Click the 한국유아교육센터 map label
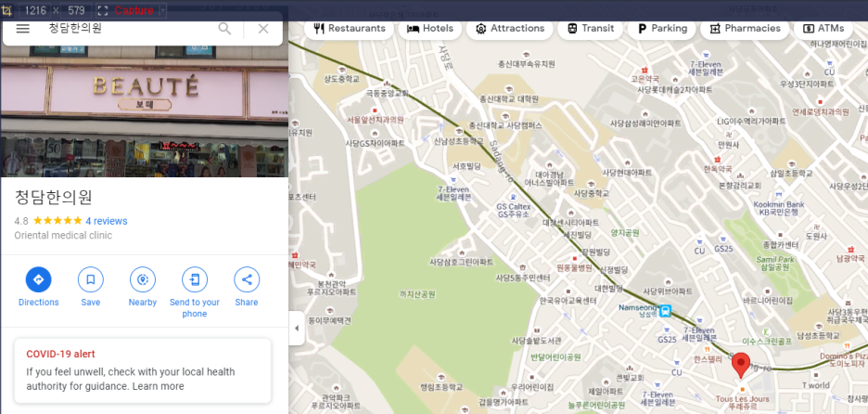 click(568, 301)
